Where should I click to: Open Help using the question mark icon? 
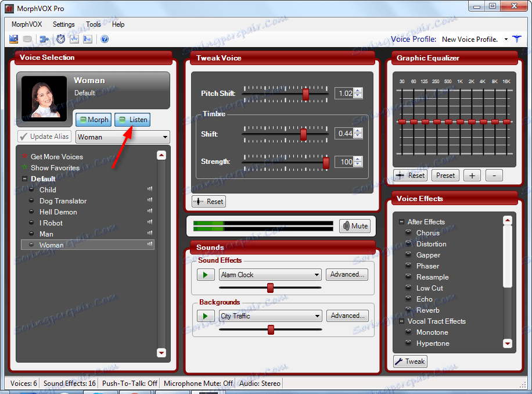point(104,39)
